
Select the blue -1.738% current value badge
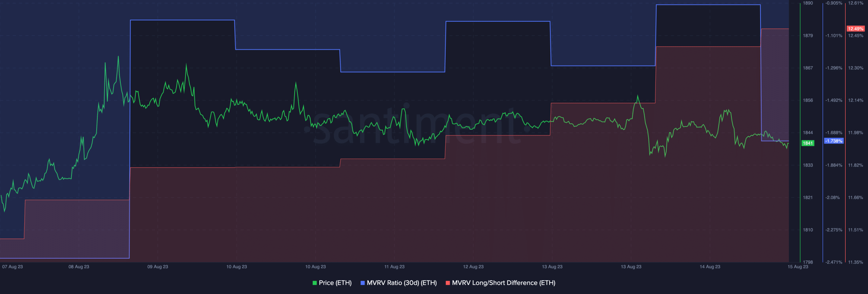click(x=833, y=141)
